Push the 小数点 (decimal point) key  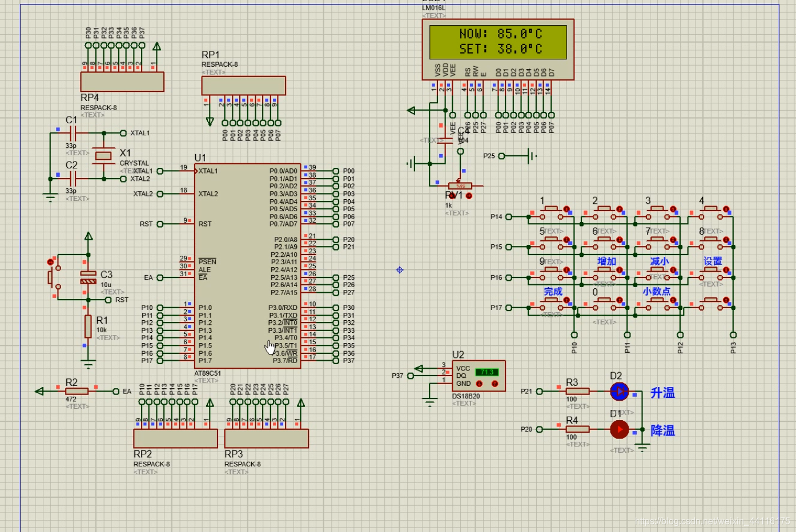(x=657, y=304)
